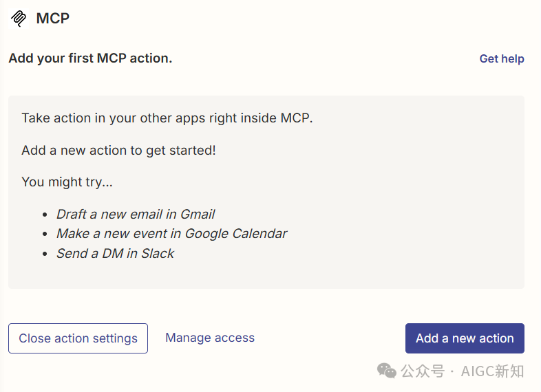This screenshot has height=392, width=541.
Task: Click the Close action settings button
Action: [78, 338]
